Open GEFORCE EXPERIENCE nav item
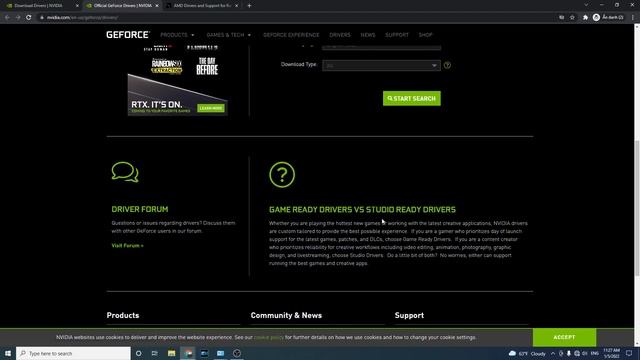The height and width of the screenshot is (360, 640). tap(291, 35)
